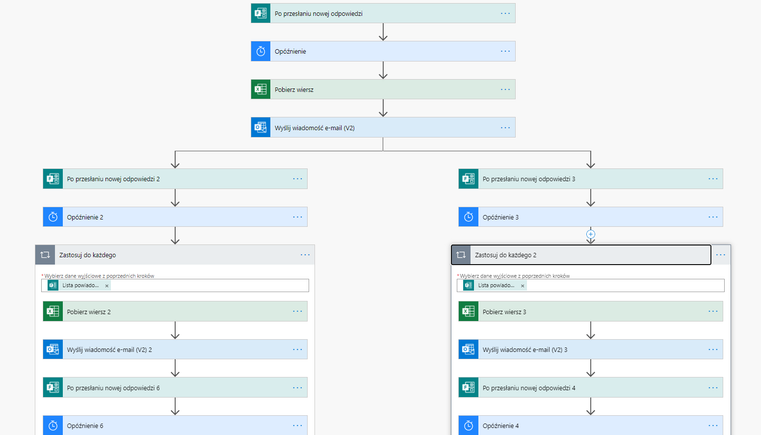
Task: Open the ellipsis menu on 'Opóźnienie' step
Action: point(505,51)
